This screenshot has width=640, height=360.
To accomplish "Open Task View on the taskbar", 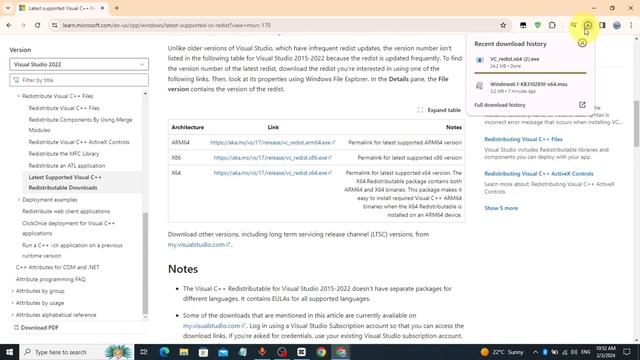I will pyautogui.click(x=144, y=352).
